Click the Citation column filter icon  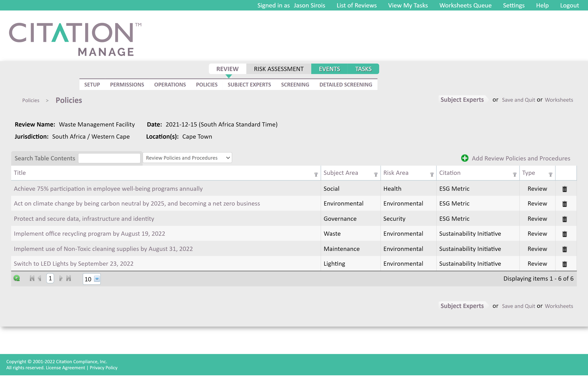pos(515,175)
